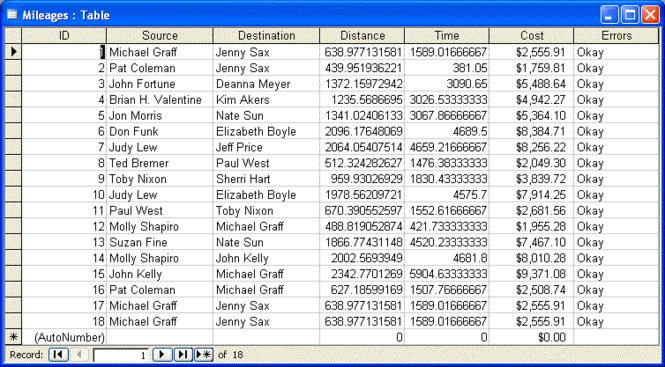The height and width of the screenshot is (367, 665).
Task: Select row selector for record 6 Don Funk
Action: coord(13,132)
